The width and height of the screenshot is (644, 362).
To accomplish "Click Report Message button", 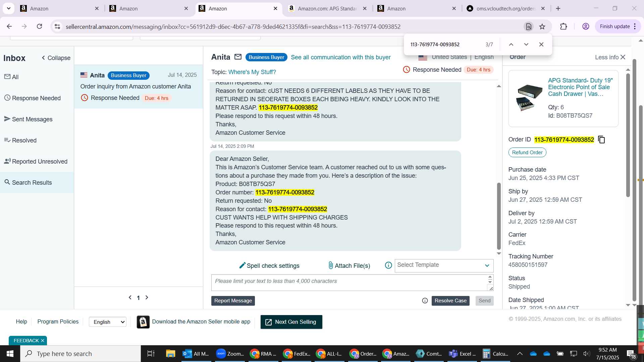I will tap(233, 301).
